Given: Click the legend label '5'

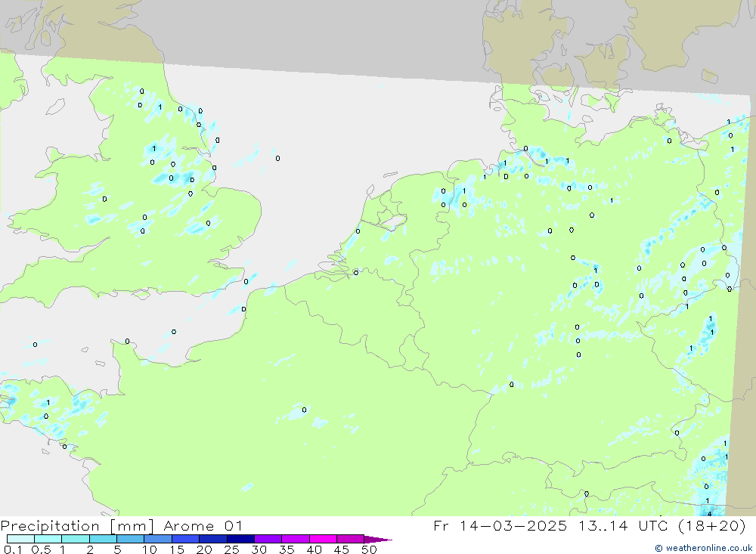Looking at the screenshot, I should tap(117, 549).
